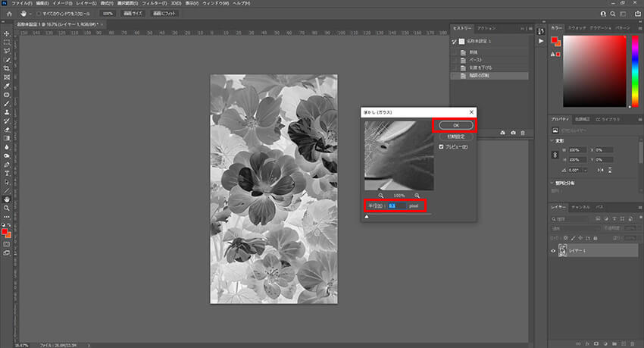
Task: Collapse the 変形 section in Properties
Action: (x=552, y=140)
